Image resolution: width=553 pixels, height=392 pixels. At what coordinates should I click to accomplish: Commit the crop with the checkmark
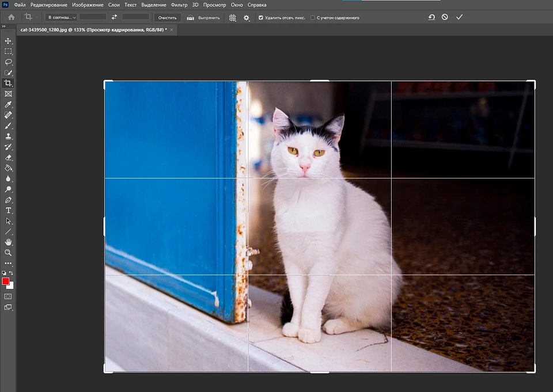click(x=459, y=17)
